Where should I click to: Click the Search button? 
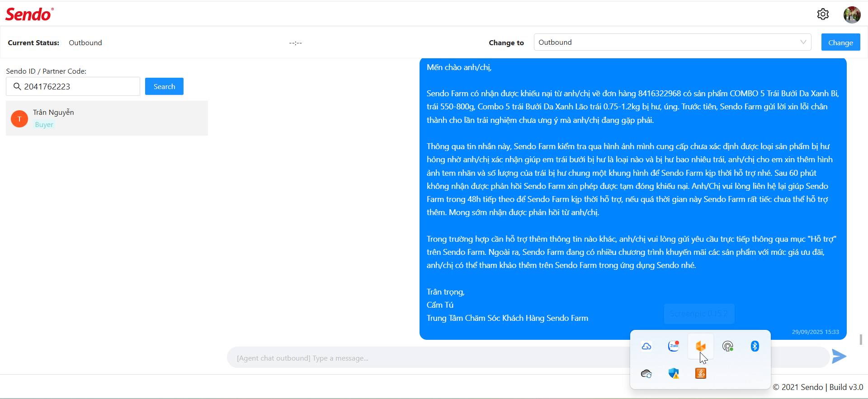(164, 86)
